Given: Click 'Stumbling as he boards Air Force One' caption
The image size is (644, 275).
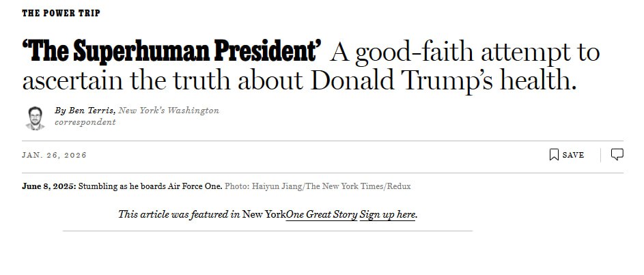Looking at the screenshot, I should 150,186.
